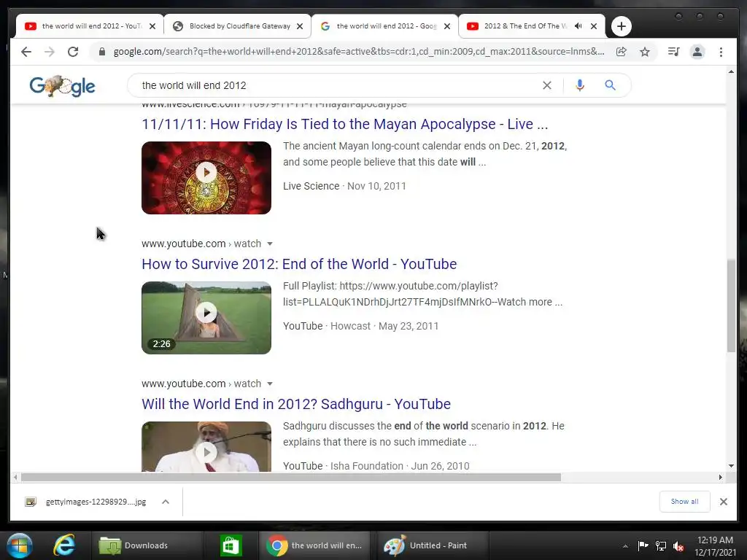Click the muted volume tray icon
The image size is (747, 560).
click(x=678, y=546)
